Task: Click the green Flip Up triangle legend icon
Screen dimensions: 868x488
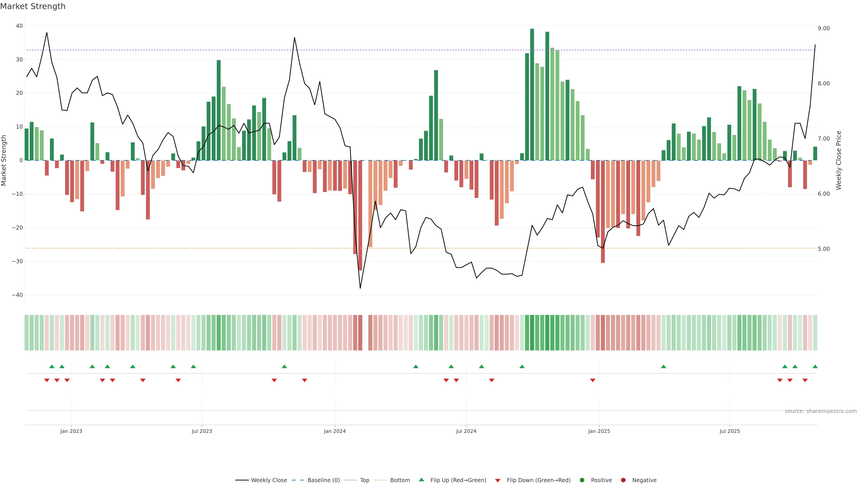Action: 421,480
